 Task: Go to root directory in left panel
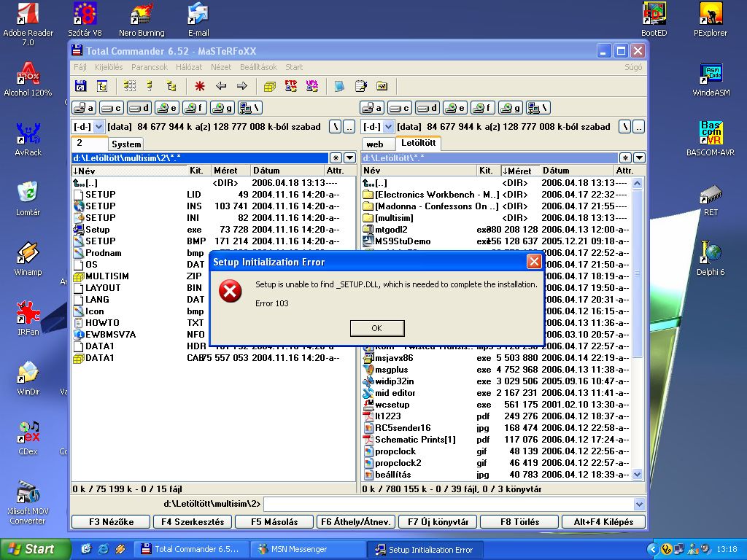336,127
